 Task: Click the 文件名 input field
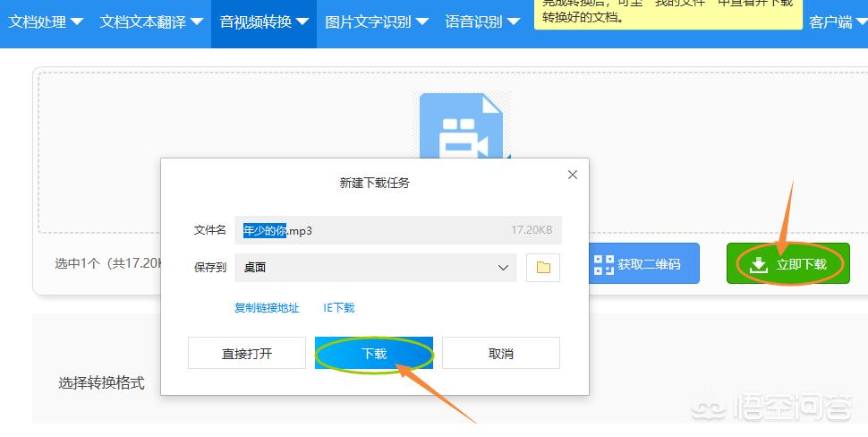pyautogui.click(x=398, y=230)
